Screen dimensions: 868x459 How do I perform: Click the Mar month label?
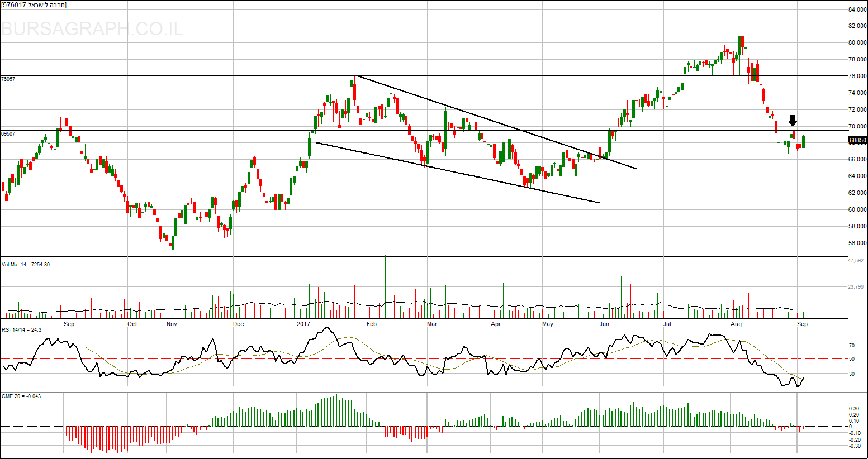point(431,324)
